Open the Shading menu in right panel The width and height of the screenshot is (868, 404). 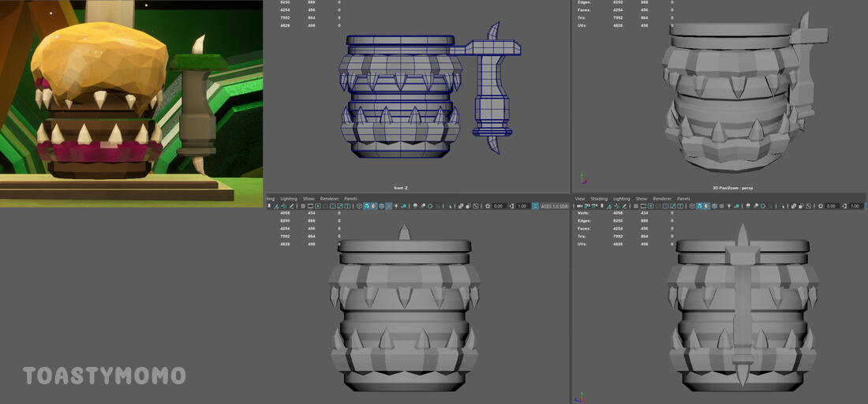600,199
